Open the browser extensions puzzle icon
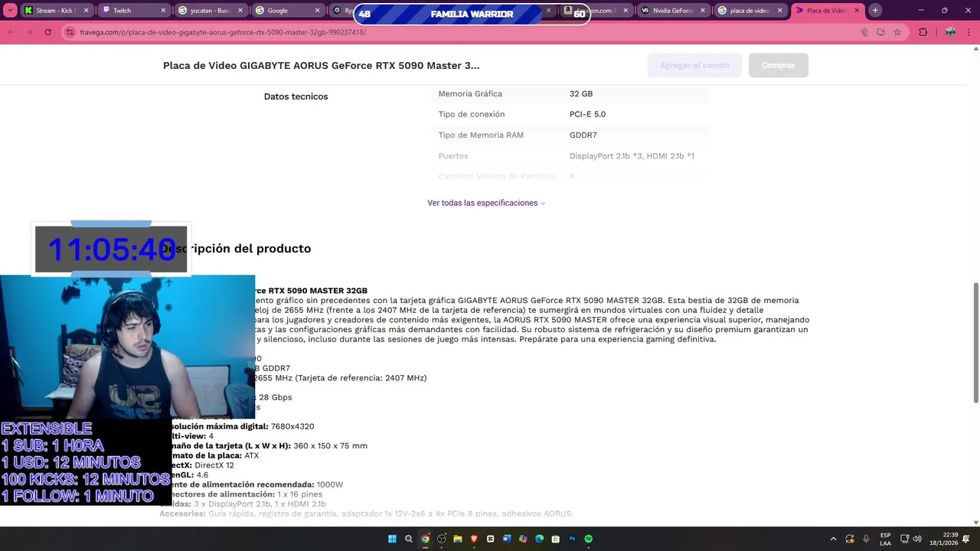980x551 pixels. tap(923, 32)
